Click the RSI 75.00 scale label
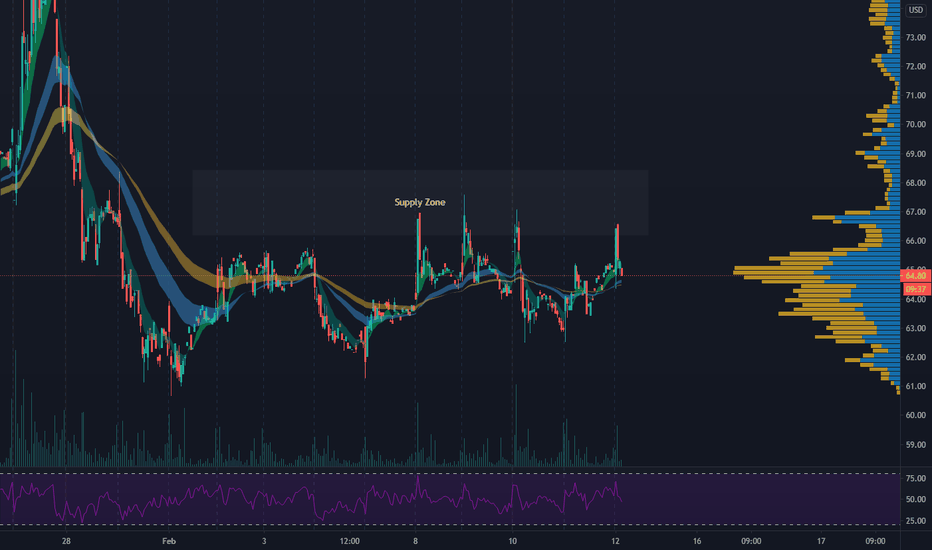The height and width of the screenshot is (550, 932). (916, 479)
